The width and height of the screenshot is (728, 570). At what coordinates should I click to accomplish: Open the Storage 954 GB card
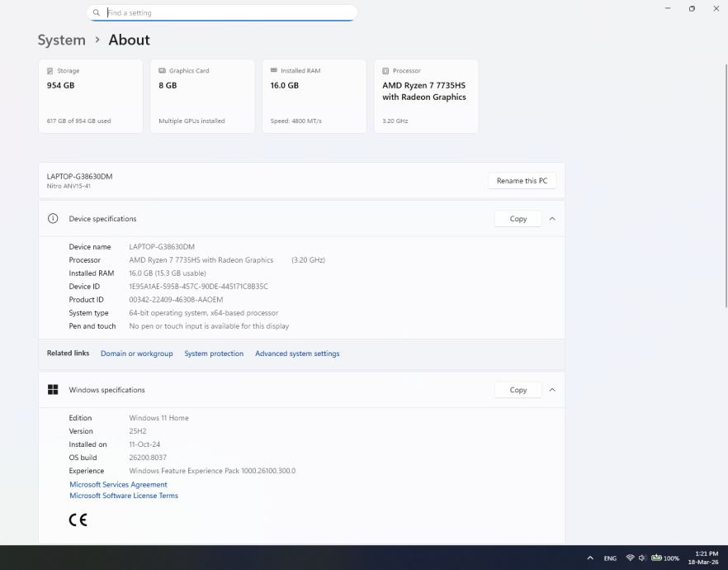pyautogui.click(x=91, y=96)
